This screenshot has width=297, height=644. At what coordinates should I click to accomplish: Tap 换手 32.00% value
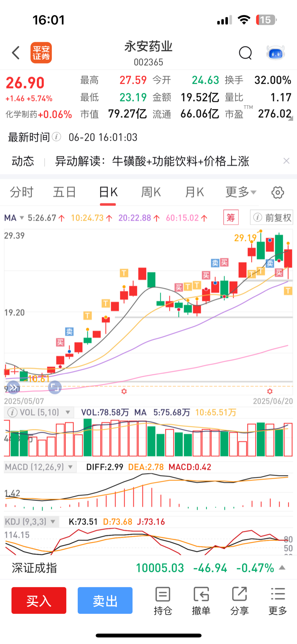273,80
